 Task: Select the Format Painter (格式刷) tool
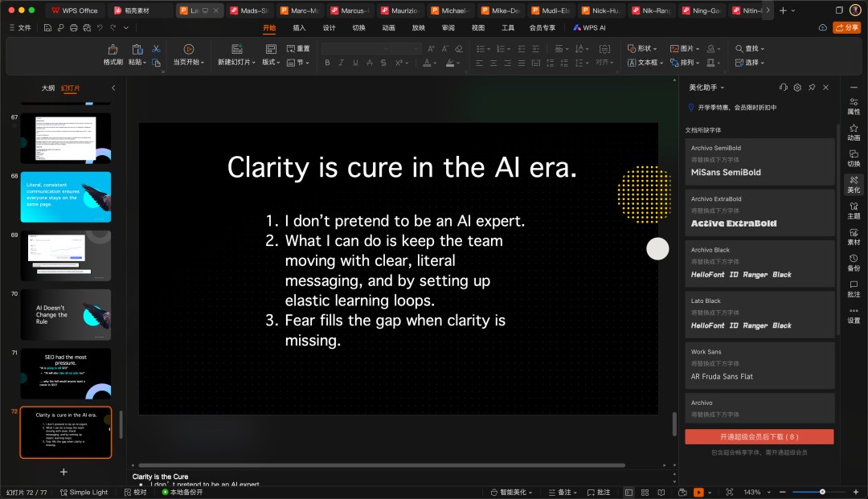tap(113, 55)
